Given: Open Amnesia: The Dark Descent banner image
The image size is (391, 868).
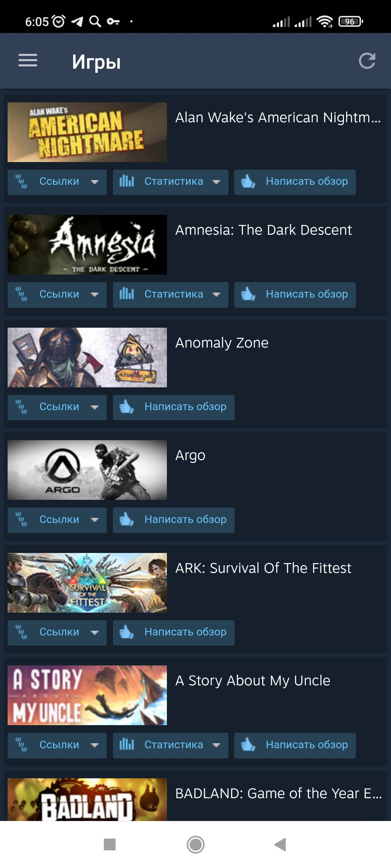Looking at the screenshot, I should click(x=87, y=244).
